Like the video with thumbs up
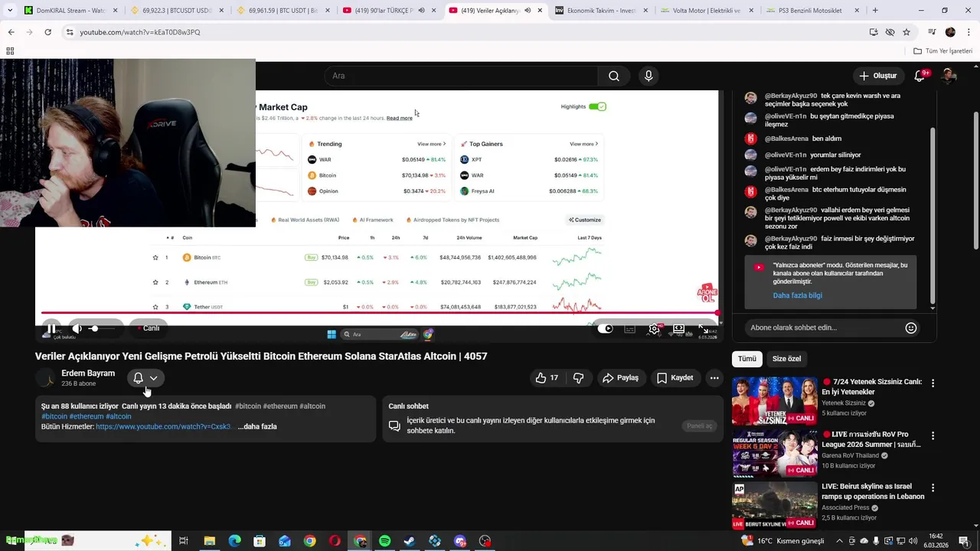This screenshot has height=551, width=980. click(547, 378)
